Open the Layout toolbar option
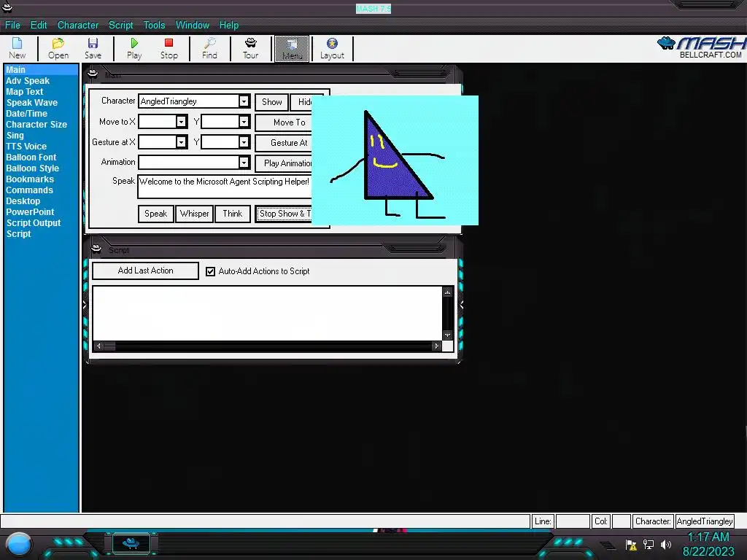747x560 pixels. (332, 49)
